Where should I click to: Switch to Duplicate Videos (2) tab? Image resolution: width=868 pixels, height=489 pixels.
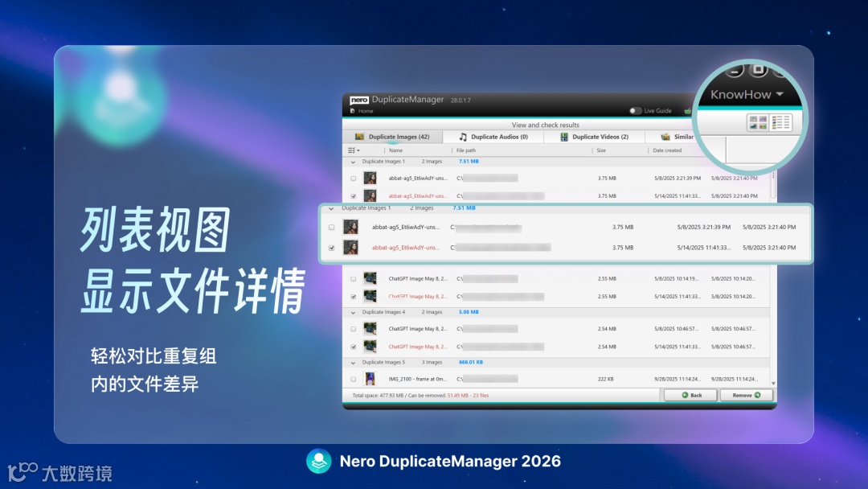[x=595, y=137]
